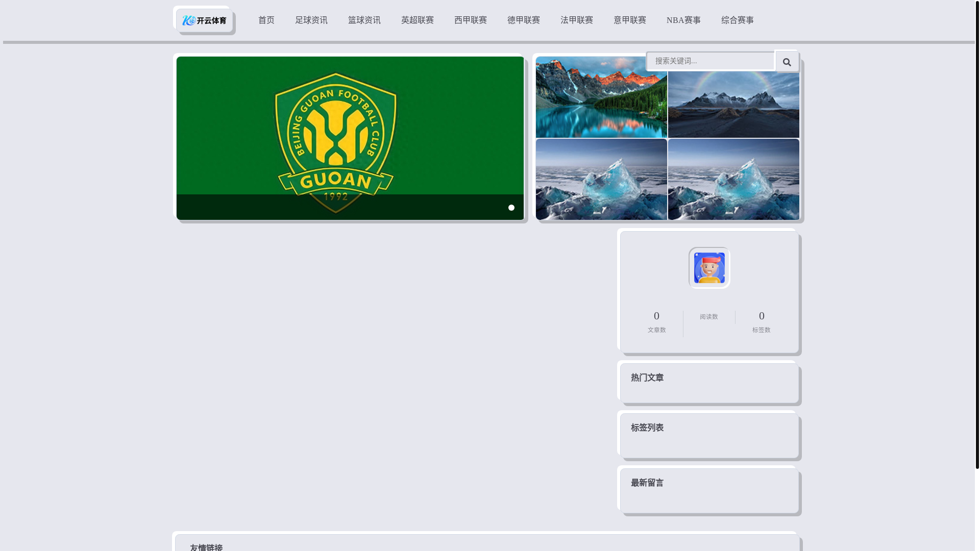Screen dimensions: 980x551
Task: Click the 开云体育 site logo
Action: 204,20
